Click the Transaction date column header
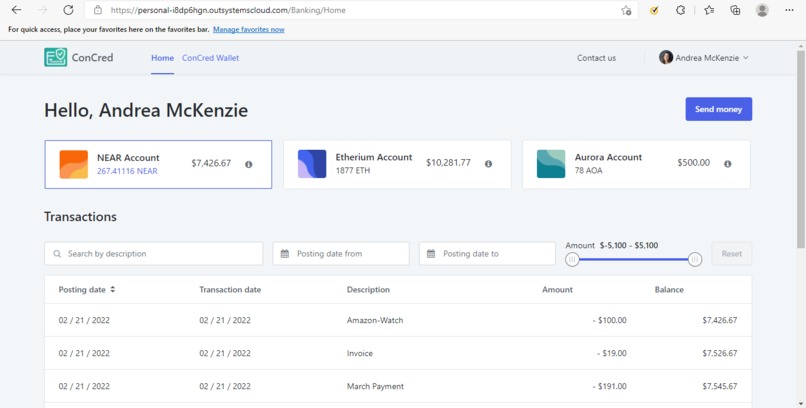Screen dimensions: 806x408 tap(230, 290)
